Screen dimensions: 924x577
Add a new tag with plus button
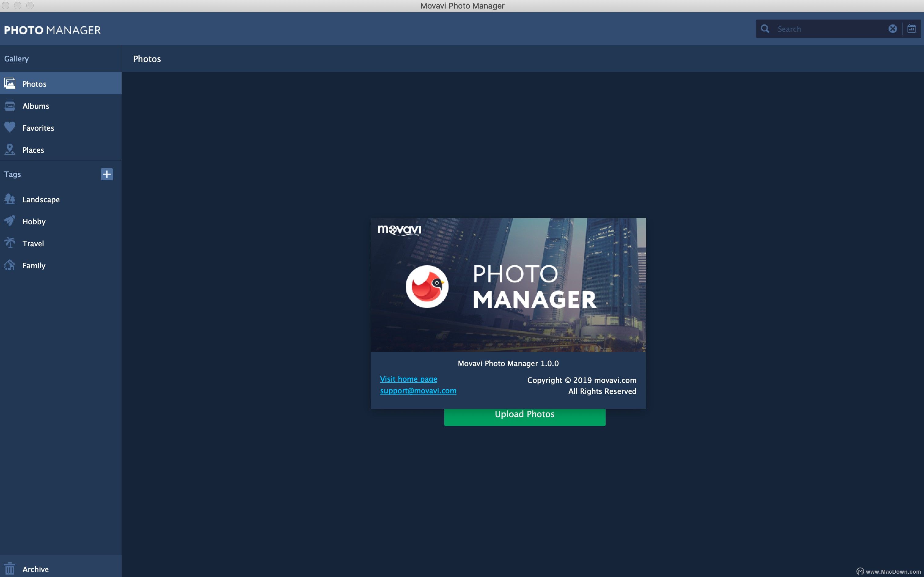[107, 174]
